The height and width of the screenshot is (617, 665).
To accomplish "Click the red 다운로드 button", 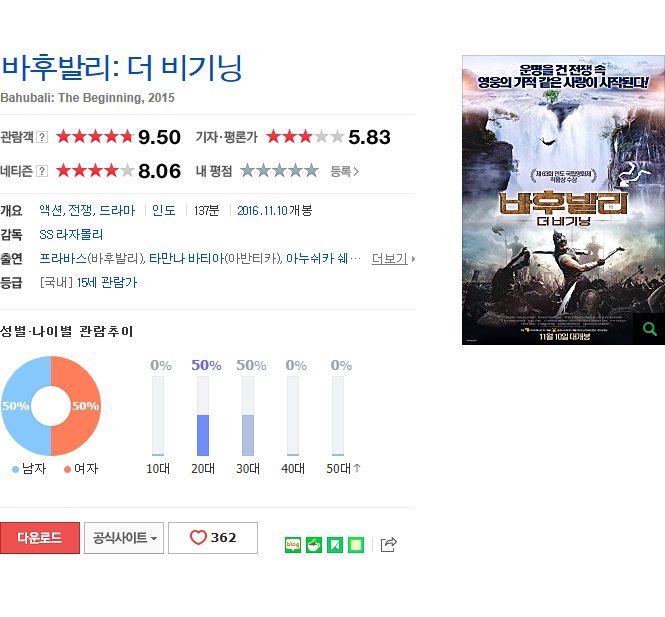I will click(x=40, y=538).
